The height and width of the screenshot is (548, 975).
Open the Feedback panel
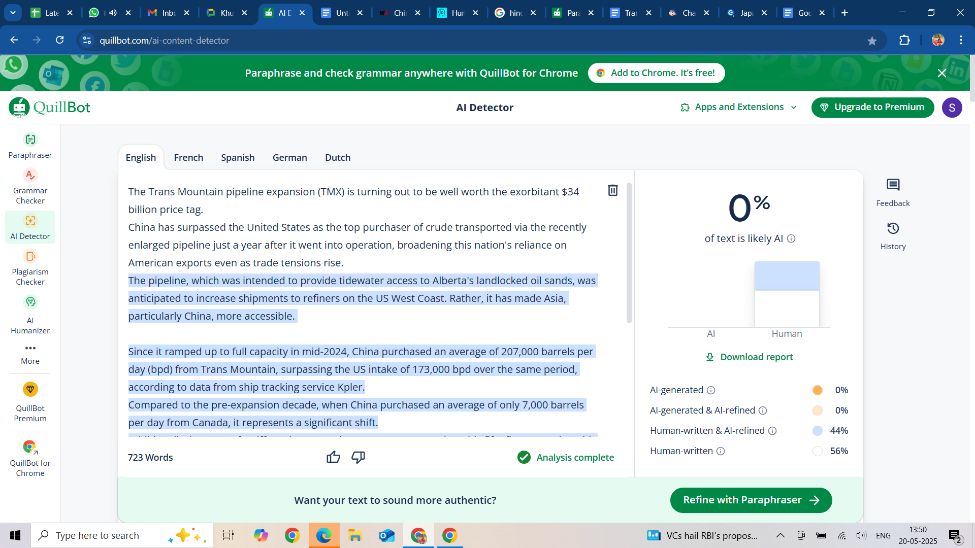[893, 192]
